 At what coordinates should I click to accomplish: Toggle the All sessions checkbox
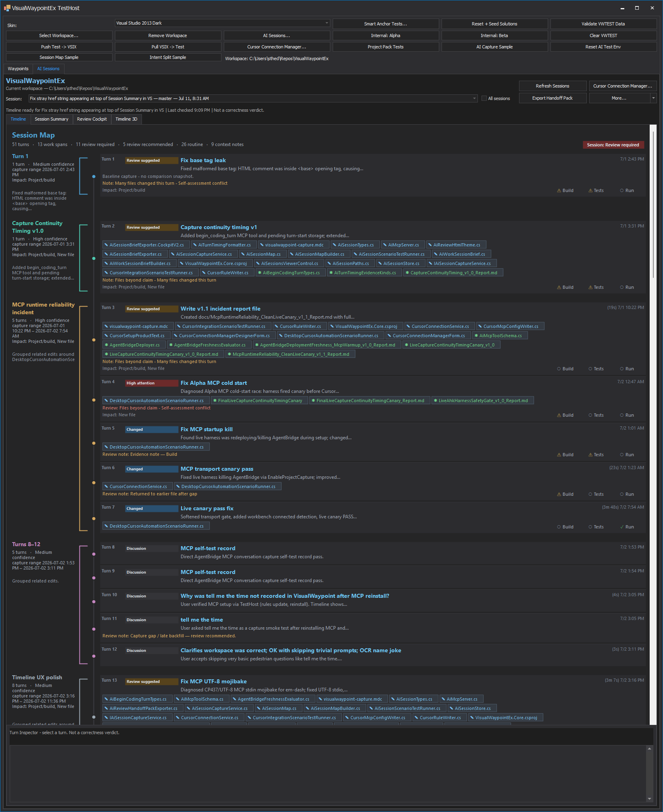click(484, 98)
